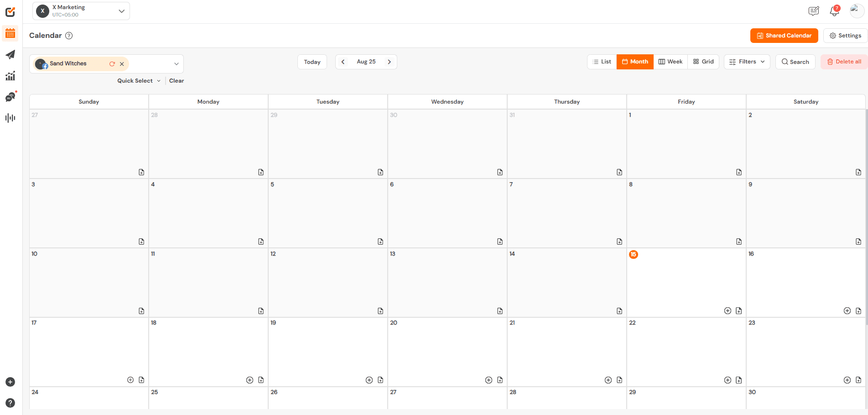The image size is (868, 415).
Task: Click the Shared Calendar button
Action: (x=784, y=36)
